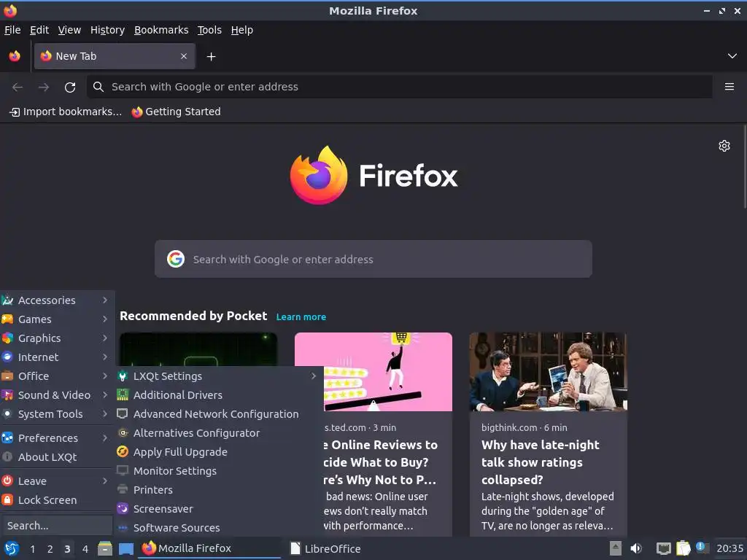Open the Getting Started bookmark

pyautogui.click(x=177, y=112)
